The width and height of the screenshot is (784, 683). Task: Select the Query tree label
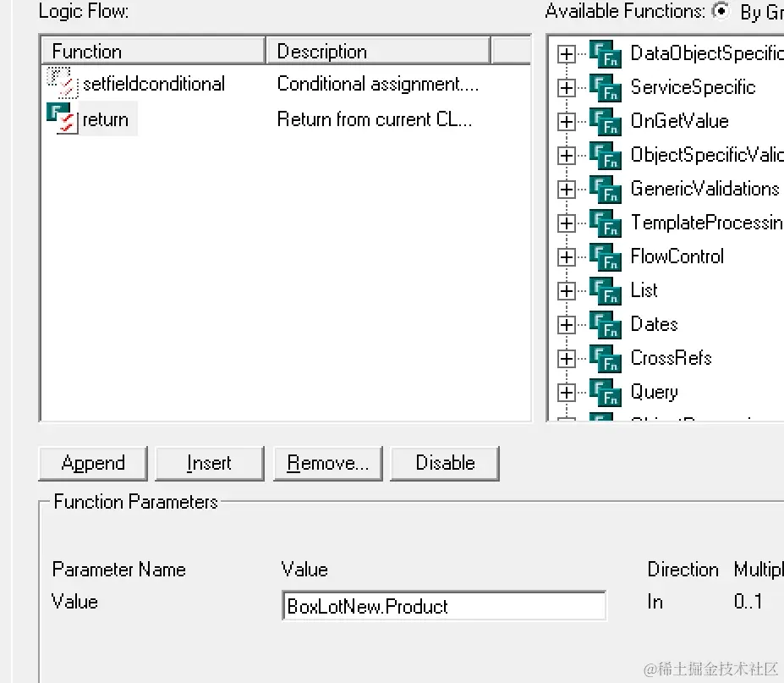pyautogui.click(x=654, y=393)
